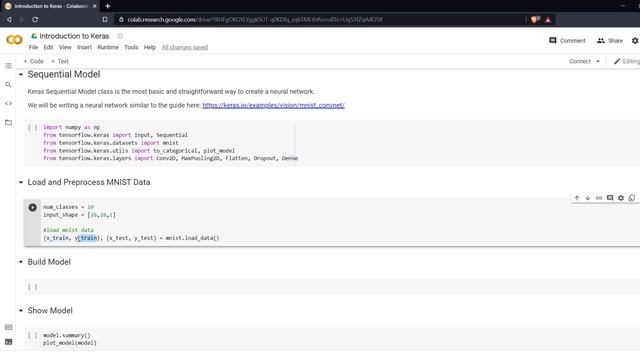Collapse the Show Model section

tap(21, 311)
